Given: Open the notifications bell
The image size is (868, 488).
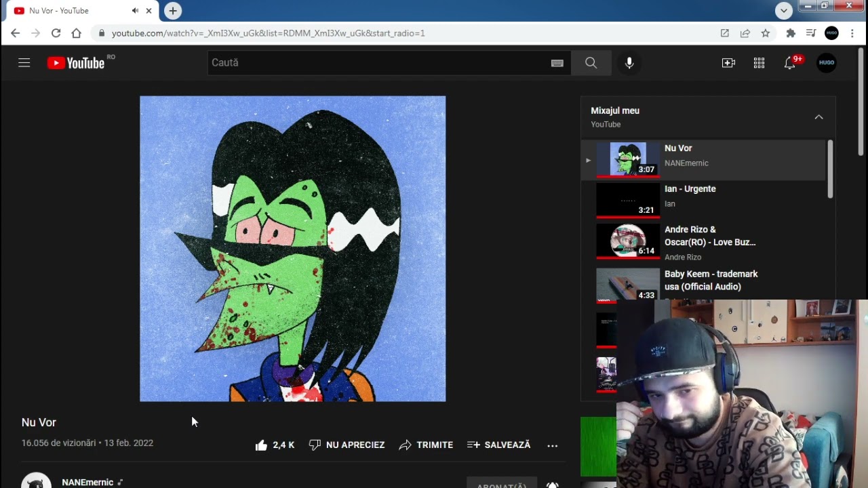Looking at the screenshot, I should click(x=790, y=62).
